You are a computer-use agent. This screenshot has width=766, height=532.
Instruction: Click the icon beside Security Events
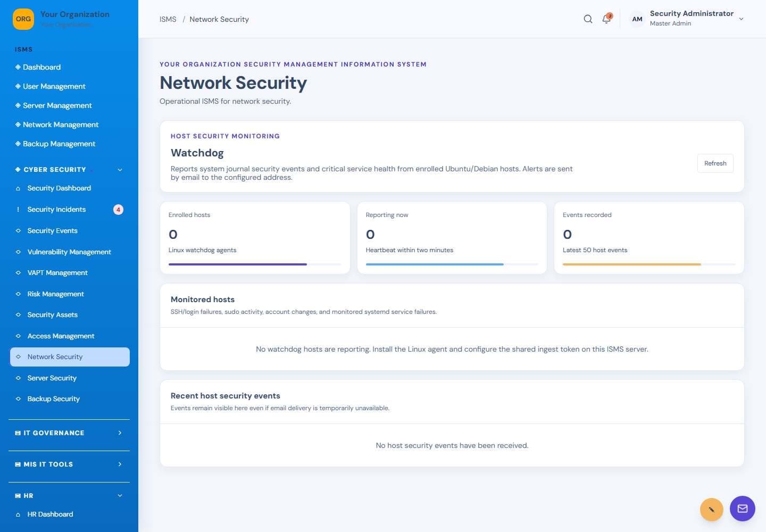point(18,231)
